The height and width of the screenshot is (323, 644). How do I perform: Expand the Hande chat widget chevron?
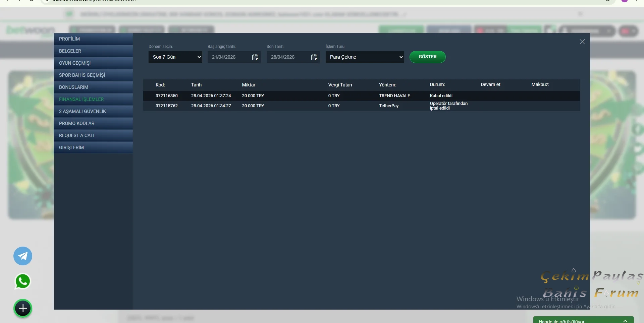(x=625, y=321)
